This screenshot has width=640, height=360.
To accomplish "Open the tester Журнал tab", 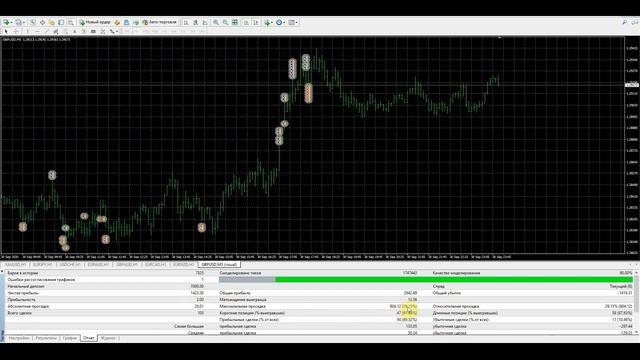I will pyautogui.click(x=108, y=338).
